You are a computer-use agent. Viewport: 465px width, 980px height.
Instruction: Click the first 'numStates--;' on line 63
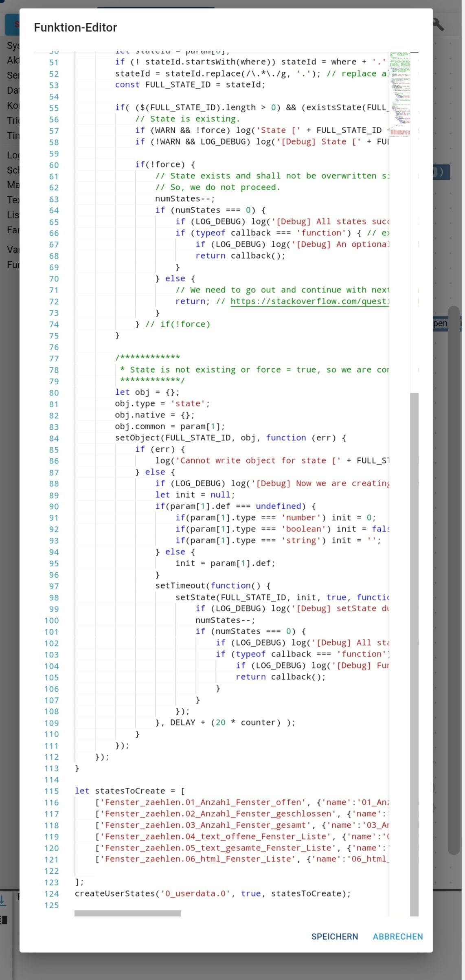tap(185, 199)
